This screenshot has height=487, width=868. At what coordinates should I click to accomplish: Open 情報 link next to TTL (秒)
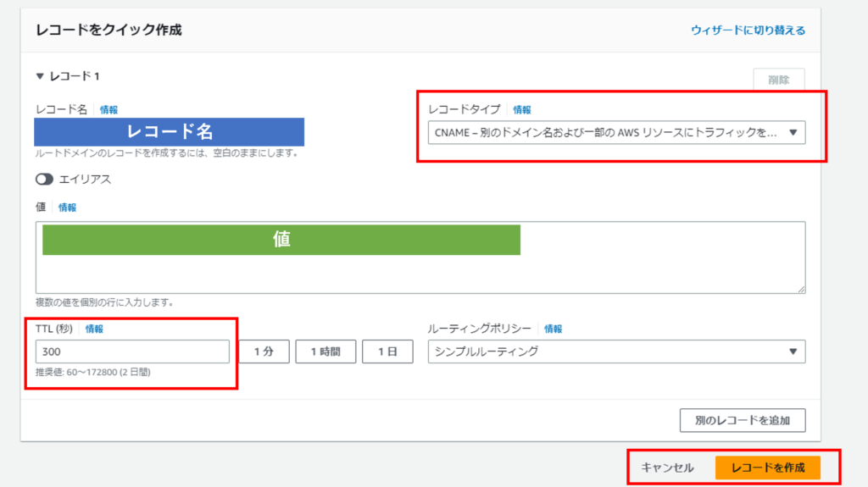[94, 329]
